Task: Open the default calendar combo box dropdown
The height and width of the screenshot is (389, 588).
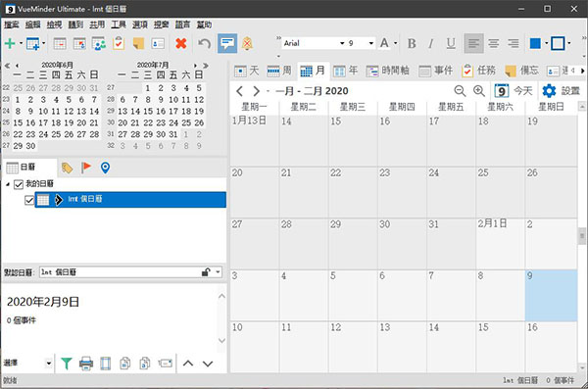Action: point(218,272)
